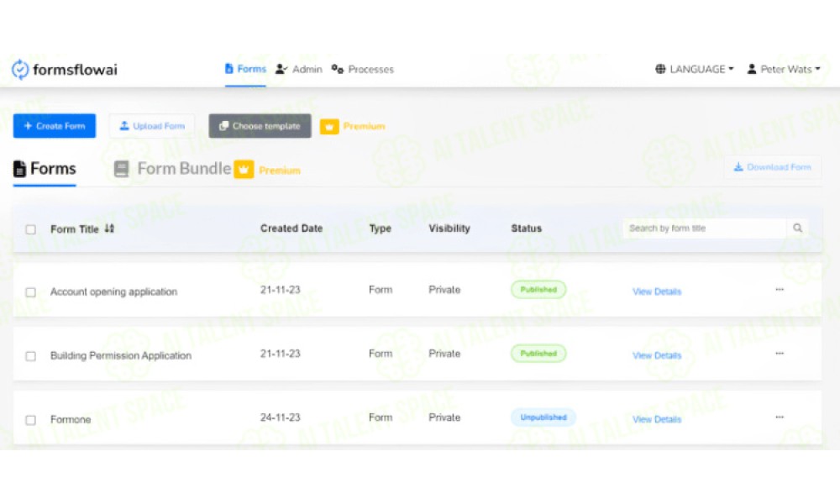Viewport: 840px width, 504px height.
Task: Check the Formone row checkbox
Action: (31, 419)
